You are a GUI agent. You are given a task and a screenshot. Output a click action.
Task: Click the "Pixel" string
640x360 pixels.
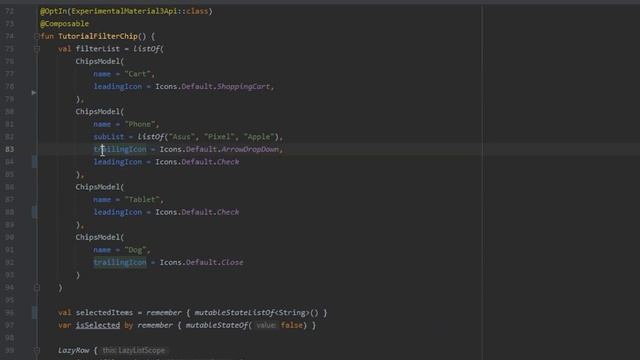point(219,137)
